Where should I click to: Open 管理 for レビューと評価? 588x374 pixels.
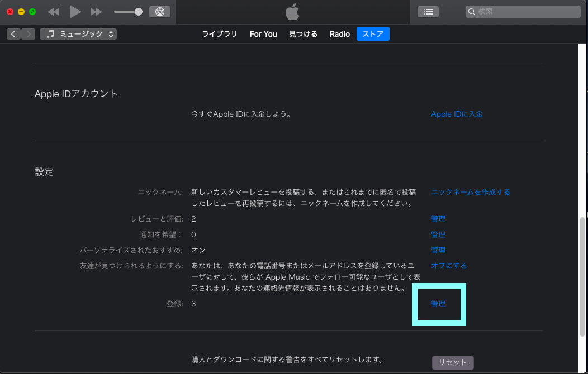438,219
